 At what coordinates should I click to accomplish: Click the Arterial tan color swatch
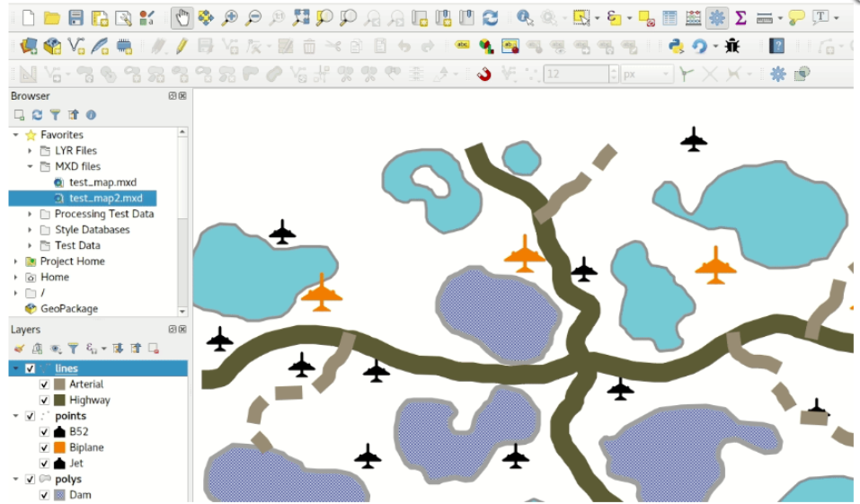(59, 385)
